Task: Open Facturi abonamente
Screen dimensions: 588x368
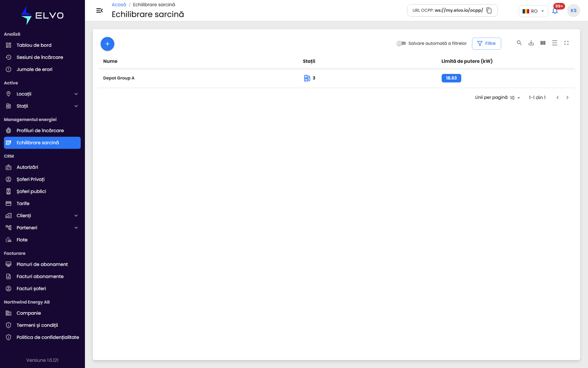Action: (x=42, y=276)
